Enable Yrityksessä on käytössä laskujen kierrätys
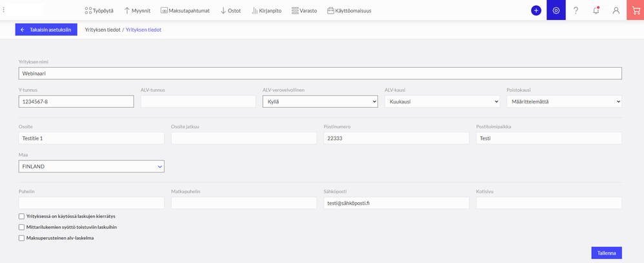Image resolution: width=644 pixels, height=263 pixels. (21, 216)
